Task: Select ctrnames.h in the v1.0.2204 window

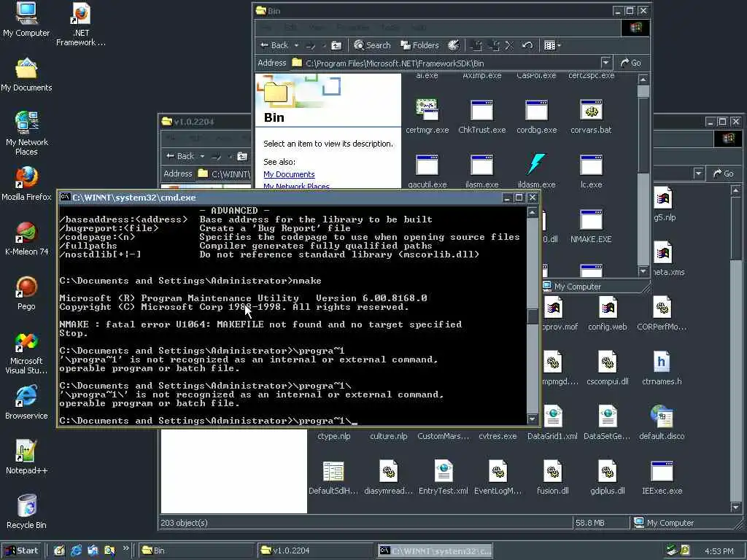Action: (x=662, y=368)
